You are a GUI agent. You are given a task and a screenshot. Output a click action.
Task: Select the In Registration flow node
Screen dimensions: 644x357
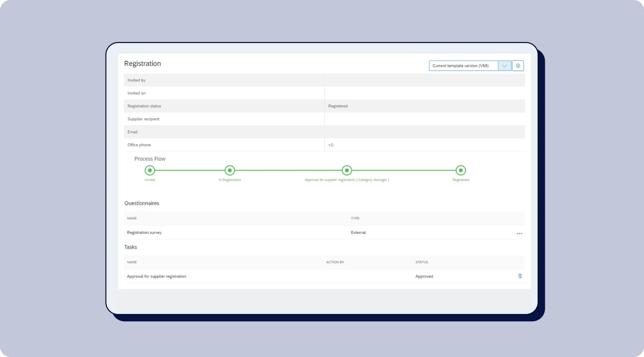pyautogui.click(x=230, y=170)
